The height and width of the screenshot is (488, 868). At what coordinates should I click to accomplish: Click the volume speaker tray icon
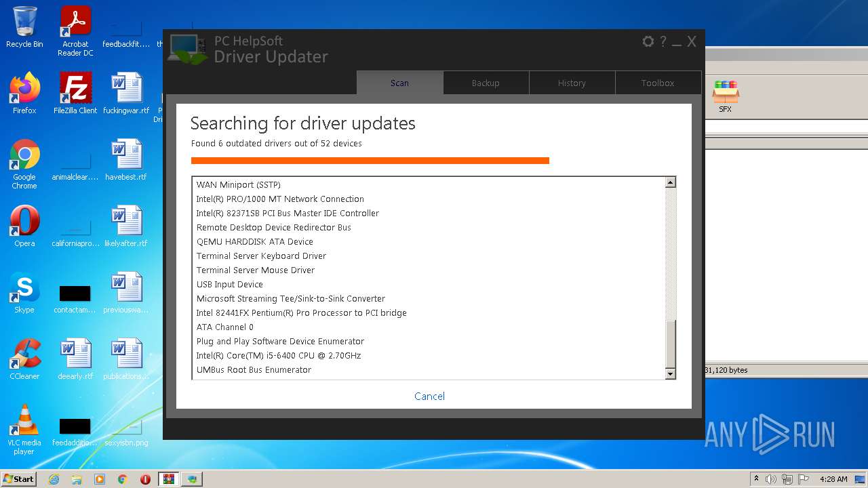point(771,479)
